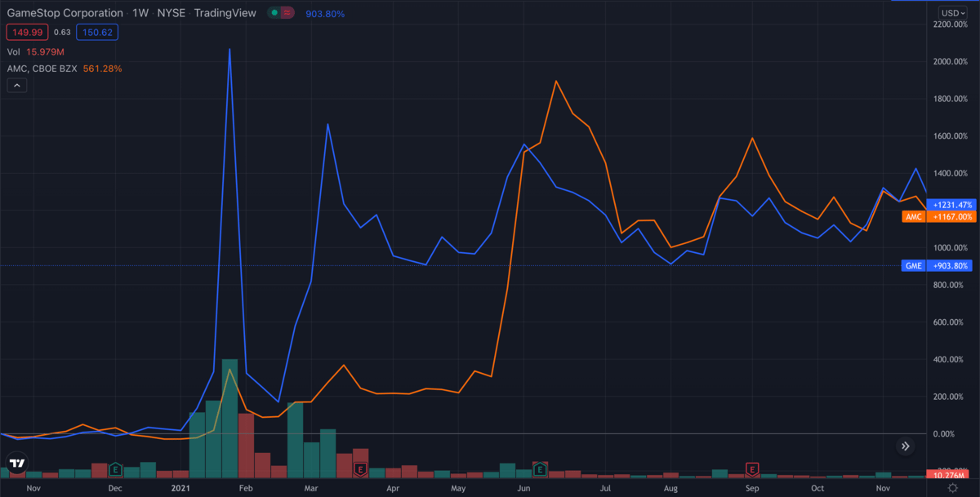Click the 1000.00% price axis label
The height and width of the screenshot is (497, 980).
coord(951,248)
